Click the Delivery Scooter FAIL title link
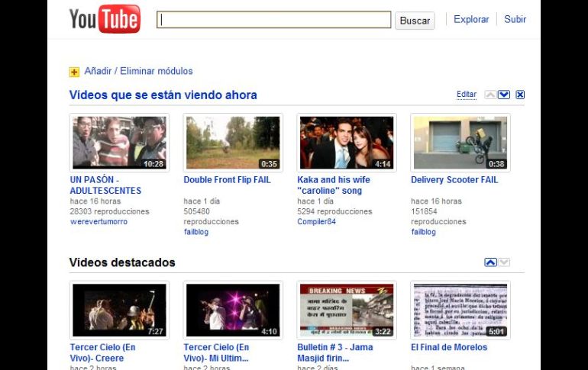The width and height of the screenshot is (588, 370). point(454,180)
